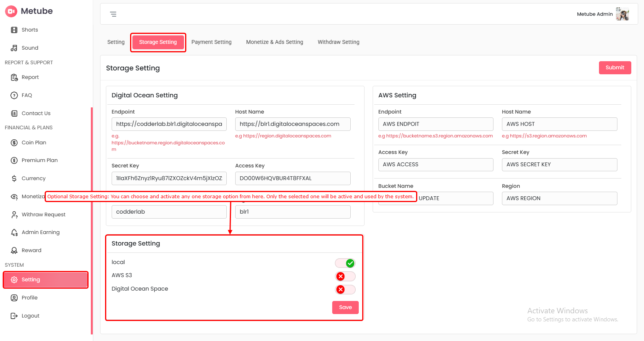Click the Logout icon in sidebar

[14, 316]
